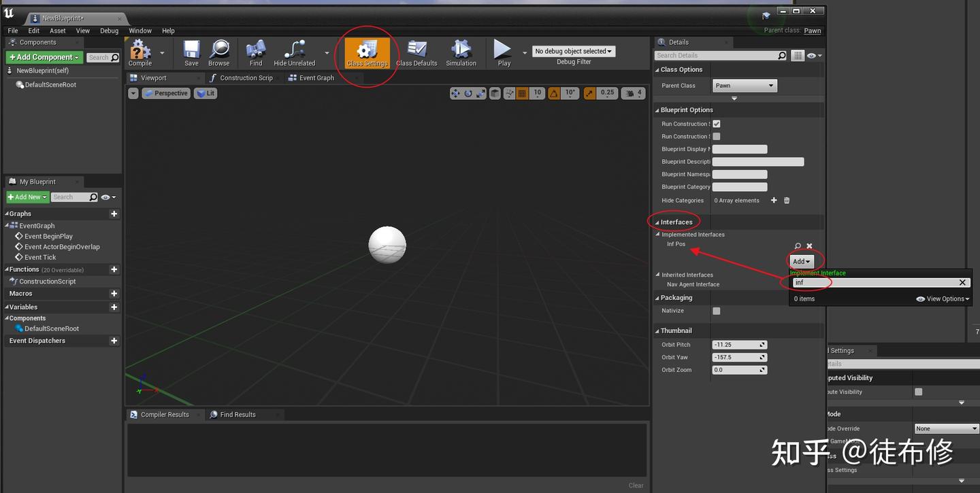
Task: Open Class Defaults
Action: [x=416, y=52]
